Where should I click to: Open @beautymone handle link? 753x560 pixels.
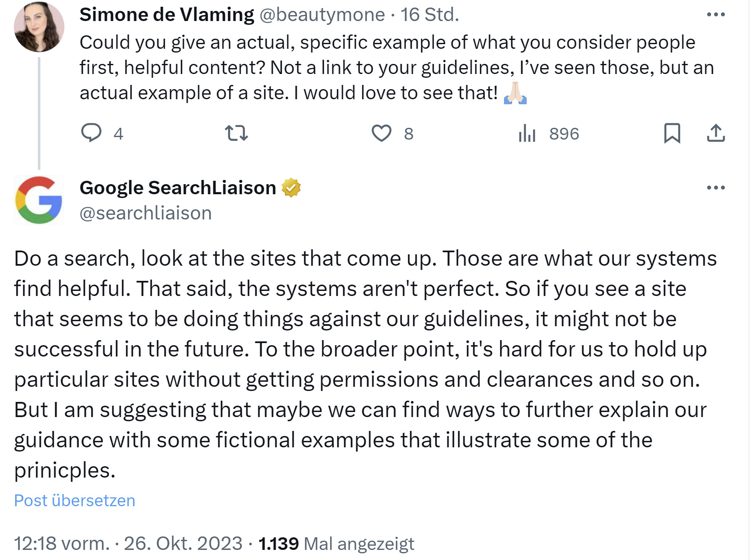pyautogui.click(x=322, y=14)
